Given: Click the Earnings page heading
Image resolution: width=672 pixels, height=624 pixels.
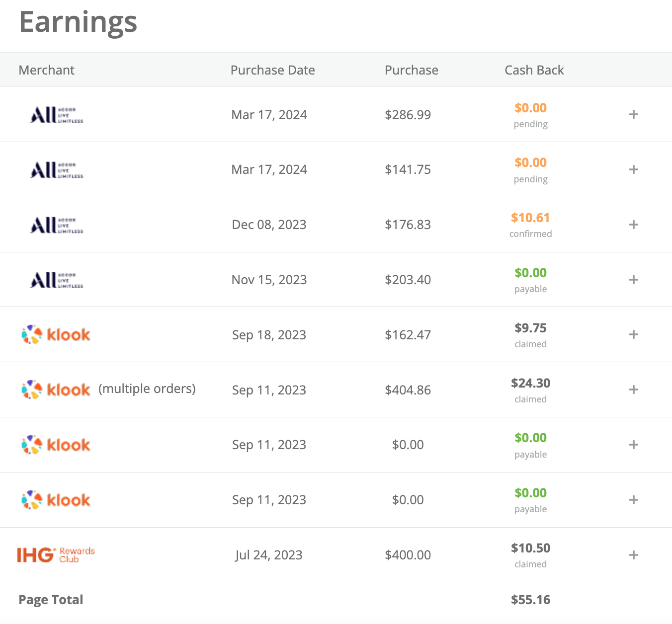Looking at the screenshot, I should click(78, 22).
